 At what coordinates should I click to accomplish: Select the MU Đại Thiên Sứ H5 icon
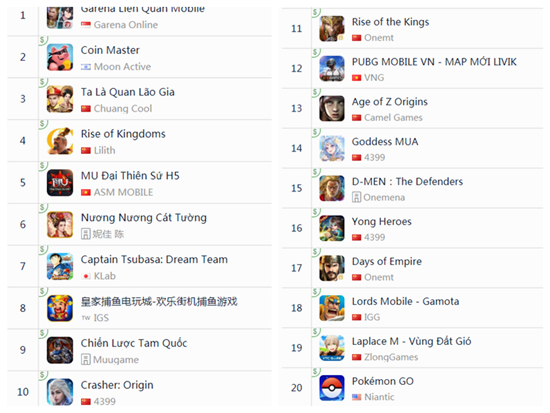click(60, 182)
